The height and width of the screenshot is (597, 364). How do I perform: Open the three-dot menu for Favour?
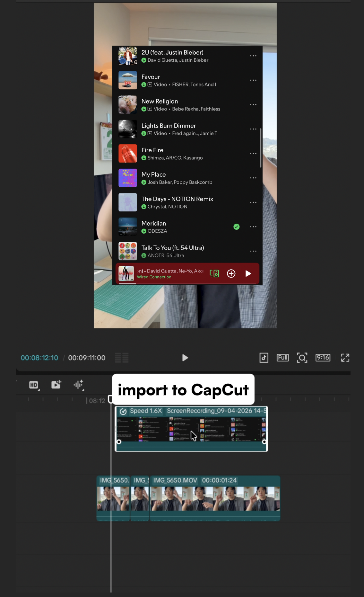253,80
